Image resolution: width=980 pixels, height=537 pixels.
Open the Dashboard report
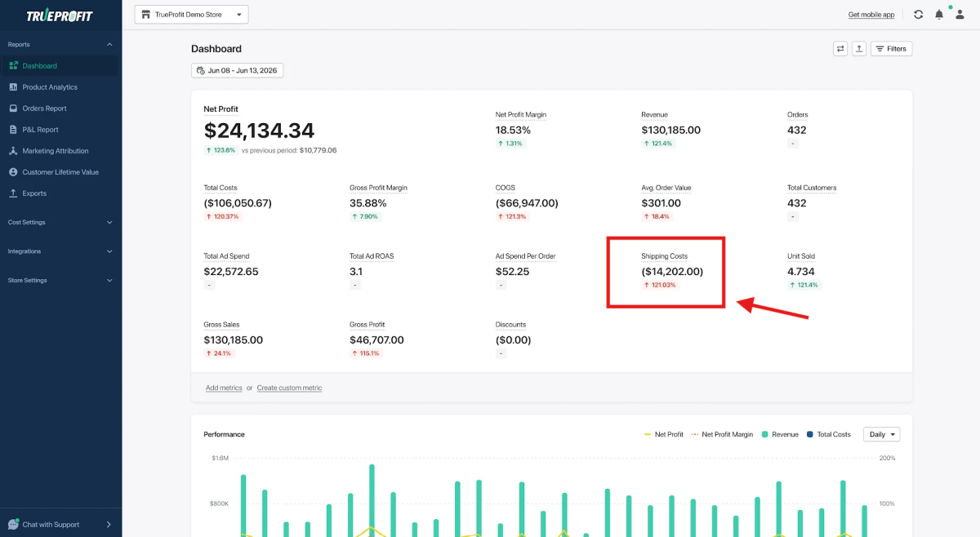pos(59,66)
